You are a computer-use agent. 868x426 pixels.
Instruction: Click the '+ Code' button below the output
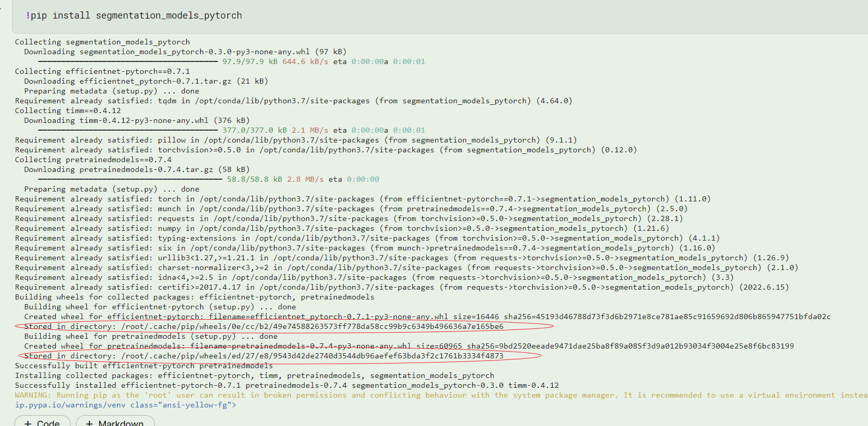point(42,421)
